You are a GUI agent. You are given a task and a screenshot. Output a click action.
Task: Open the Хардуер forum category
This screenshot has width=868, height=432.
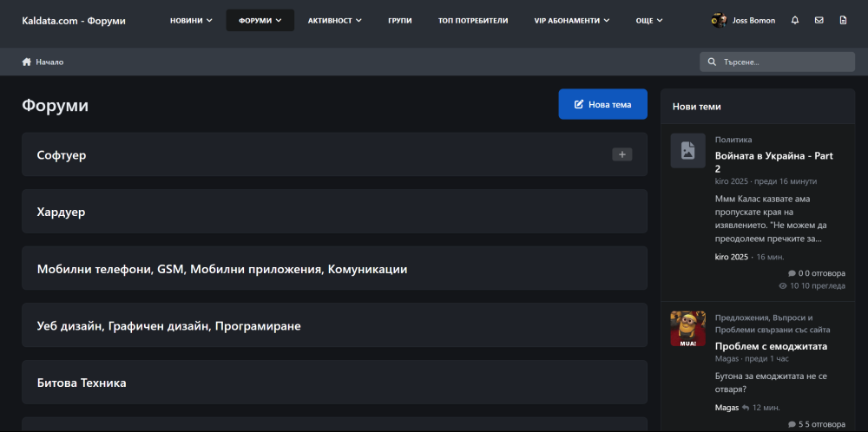click(x=61, y=212)
